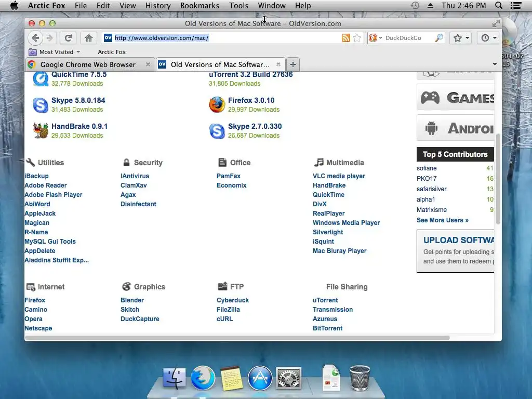Open Finder from the dock

175,378
